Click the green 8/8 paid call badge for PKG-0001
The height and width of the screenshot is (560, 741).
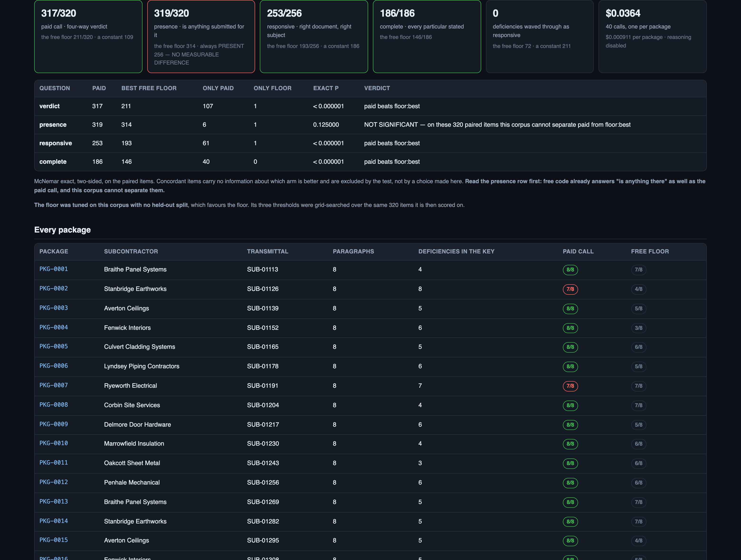click(570, 270)
